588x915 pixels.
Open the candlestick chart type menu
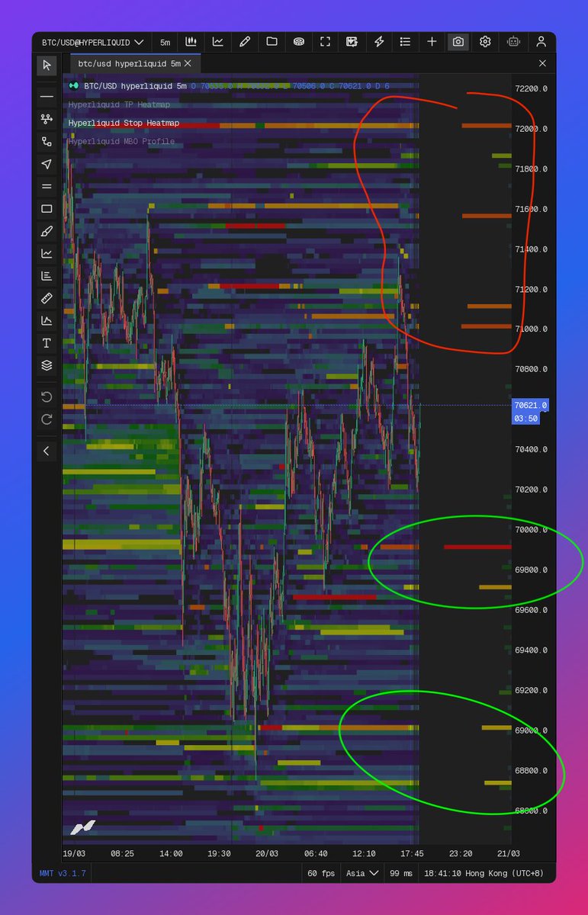tap(191, 42)
